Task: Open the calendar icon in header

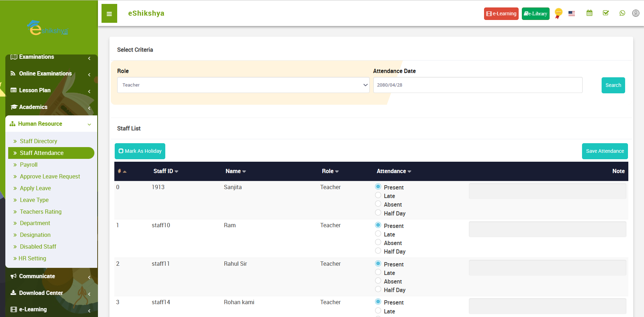Action: pos(590,13)
